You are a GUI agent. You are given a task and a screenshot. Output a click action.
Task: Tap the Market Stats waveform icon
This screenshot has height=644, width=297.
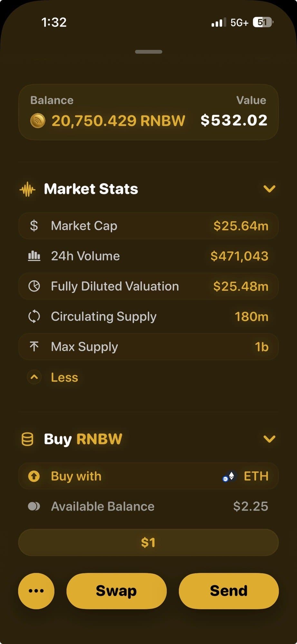(27, 189)
